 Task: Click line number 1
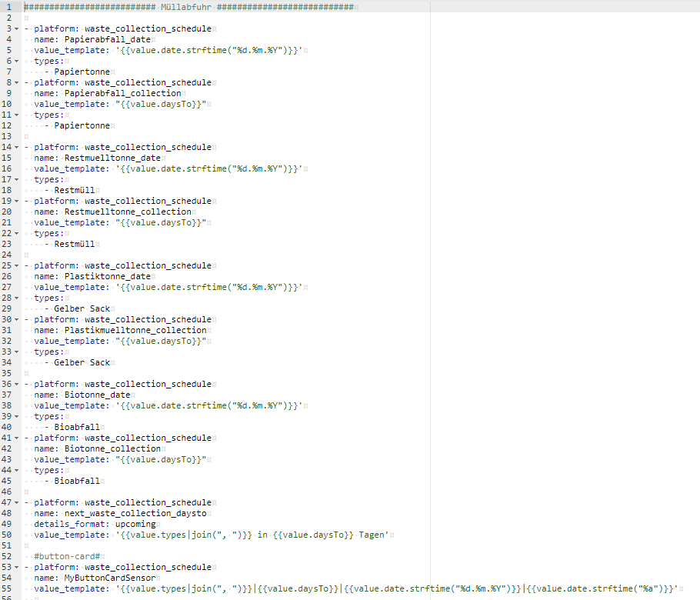[8, 6]
